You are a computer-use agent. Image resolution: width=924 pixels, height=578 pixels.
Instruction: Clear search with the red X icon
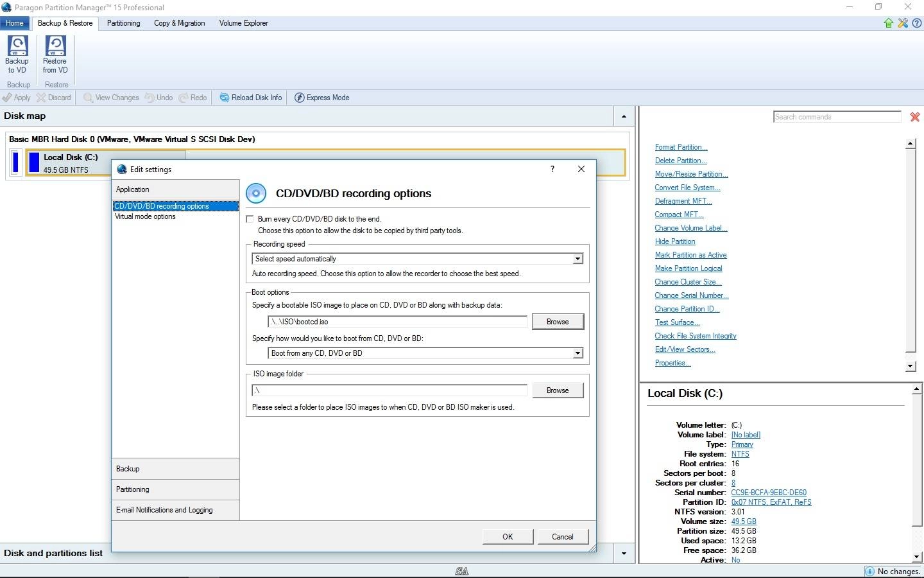tap(915, 117)
